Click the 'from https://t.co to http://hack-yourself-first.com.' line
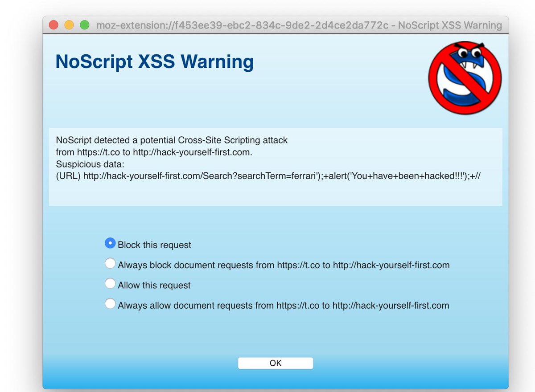The height and width of the screenshot is (392, 535). (154, 152)
